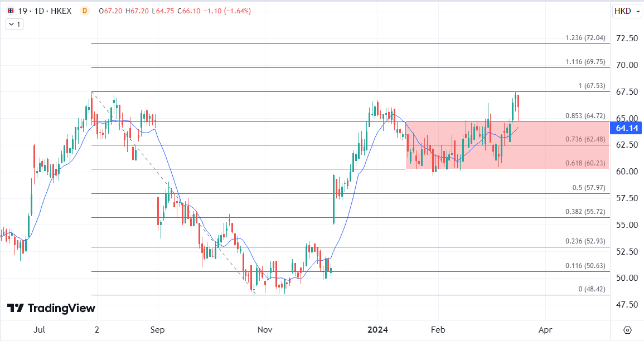Click the TradingView logo
Viewport: 644px width, 341px height.
click(x=51, y=309)
